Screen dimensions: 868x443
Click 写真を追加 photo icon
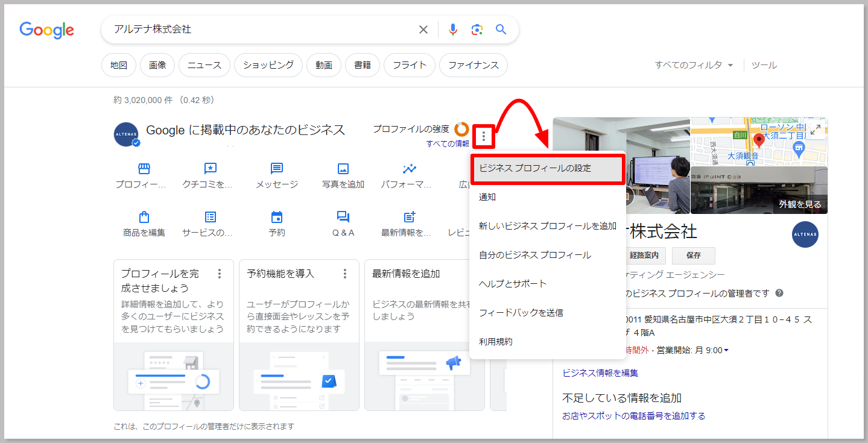click(x=343, y=169)
